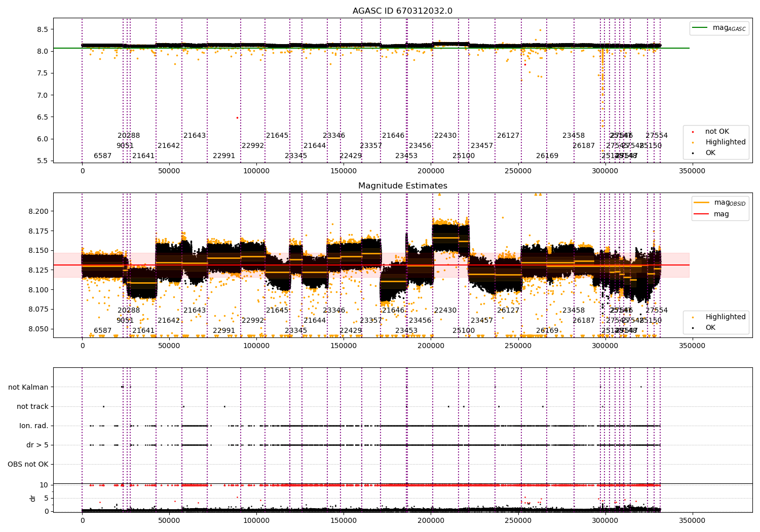Click OBSID label 20288 in top panel
The height and width of the screenshot is (532, 760).
pos(129,136)
